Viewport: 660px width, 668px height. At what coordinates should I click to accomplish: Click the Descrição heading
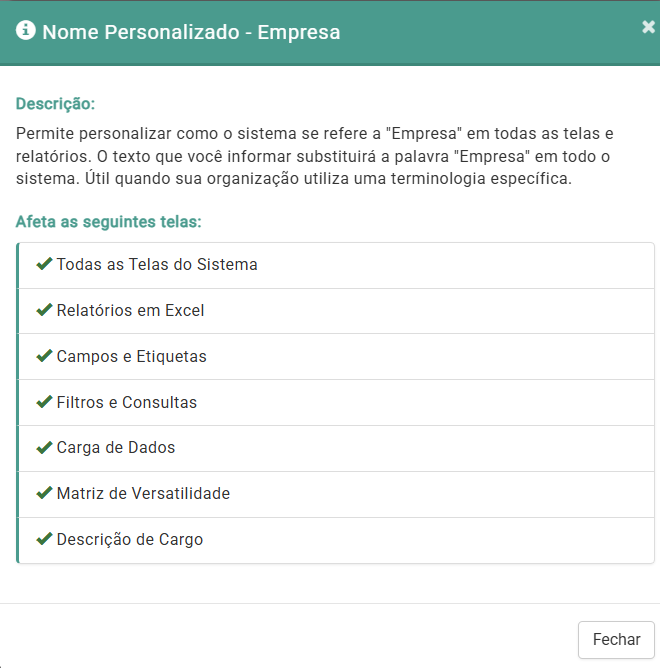[55, 104]
